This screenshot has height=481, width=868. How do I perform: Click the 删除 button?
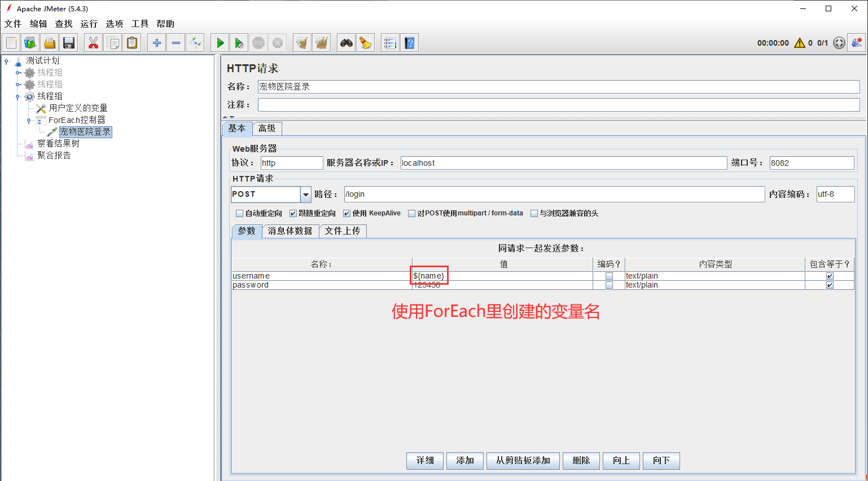click(581, 461)
